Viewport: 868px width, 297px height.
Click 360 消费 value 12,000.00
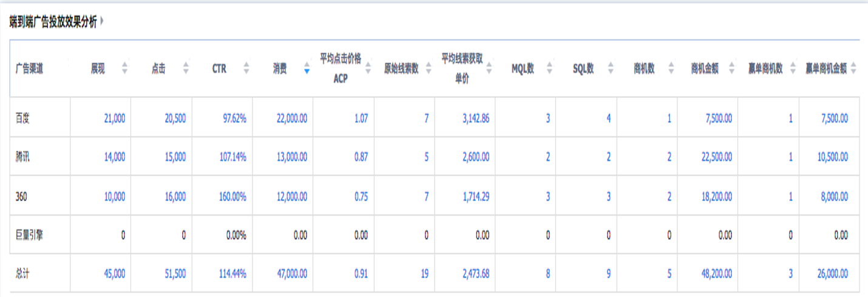coord(292,196)
